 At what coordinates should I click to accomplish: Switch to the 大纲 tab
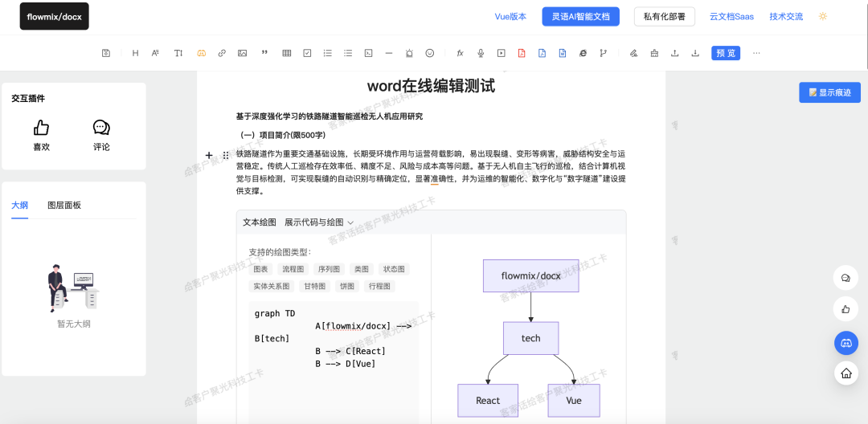click(x=20, y=205)
